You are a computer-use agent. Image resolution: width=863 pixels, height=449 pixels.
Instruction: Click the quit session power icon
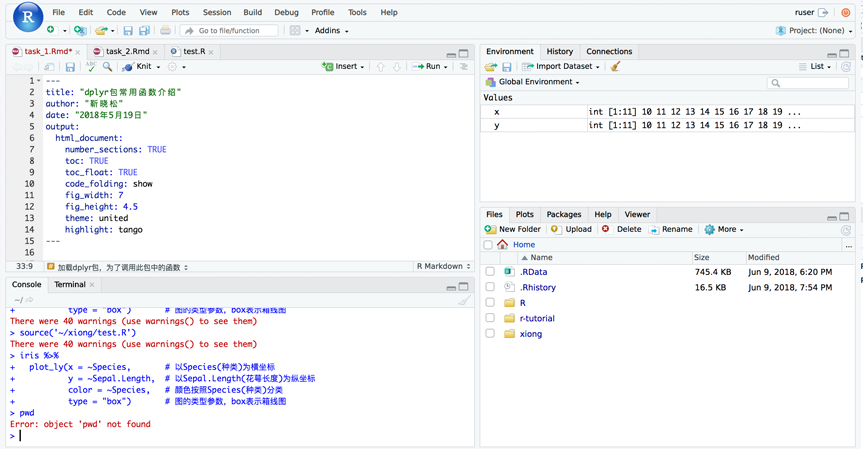pos(845,12)
